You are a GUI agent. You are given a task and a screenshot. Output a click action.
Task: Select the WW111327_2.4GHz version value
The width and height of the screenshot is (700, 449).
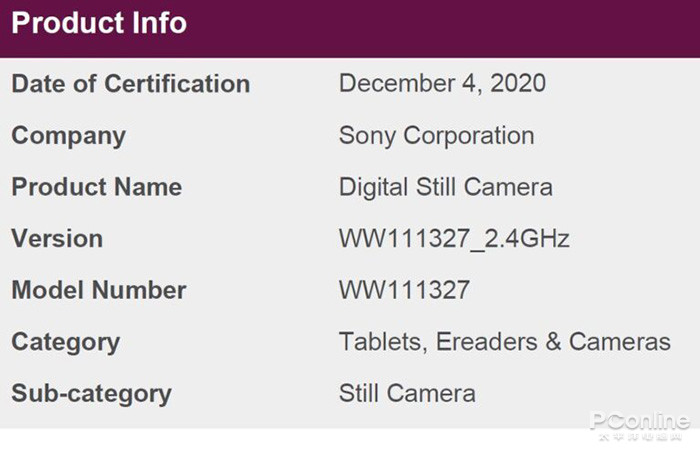click(x=454, y=239)
